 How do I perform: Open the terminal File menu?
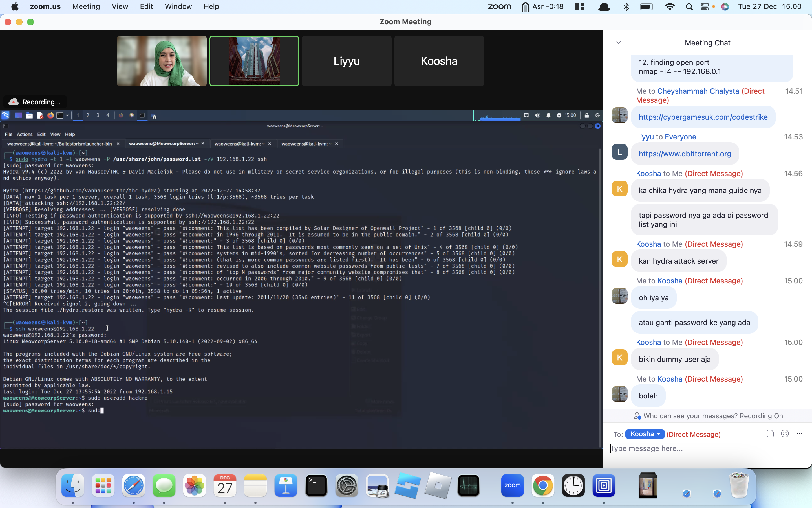click(x=8, y=134)
